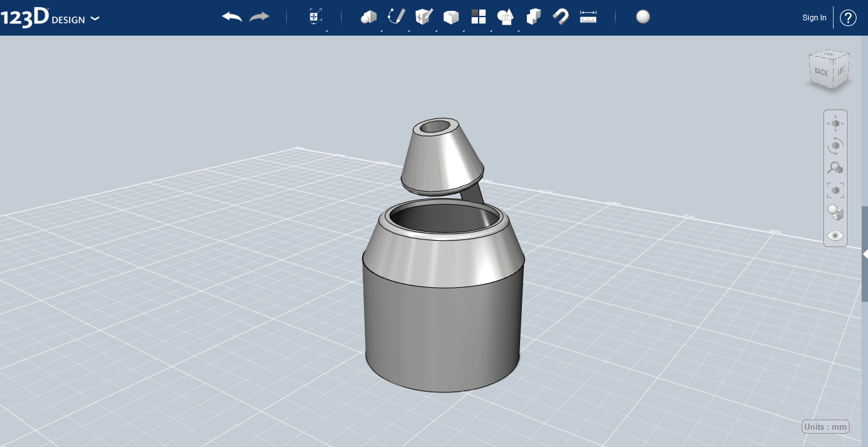The image size is (868, 447).
Task: Toggle hidden objects with the eye icon
Action: (835, 235)
